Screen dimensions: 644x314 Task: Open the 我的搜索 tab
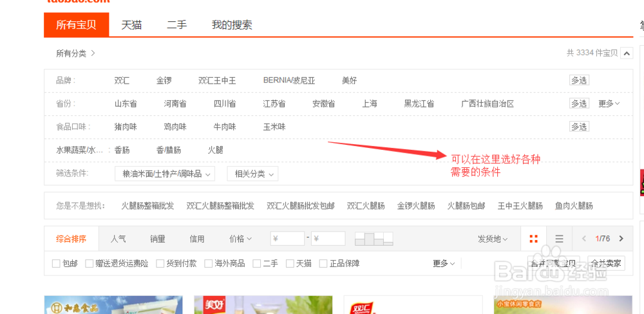(232, 24)
